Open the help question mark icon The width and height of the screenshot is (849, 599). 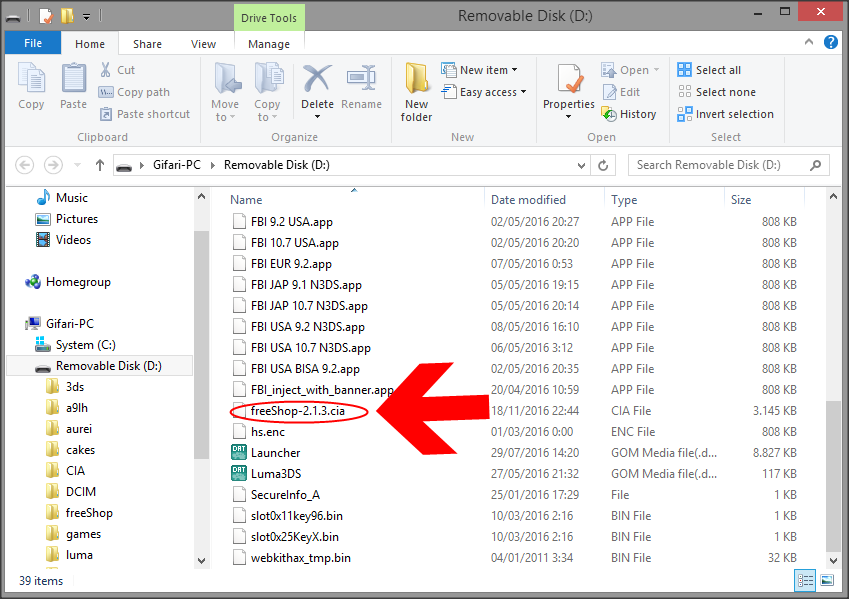tap(831, 42)
